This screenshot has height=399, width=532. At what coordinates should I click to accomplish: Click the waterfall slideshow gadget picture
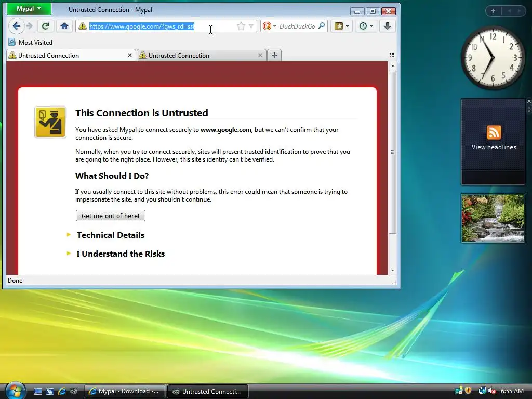(493, 218)
